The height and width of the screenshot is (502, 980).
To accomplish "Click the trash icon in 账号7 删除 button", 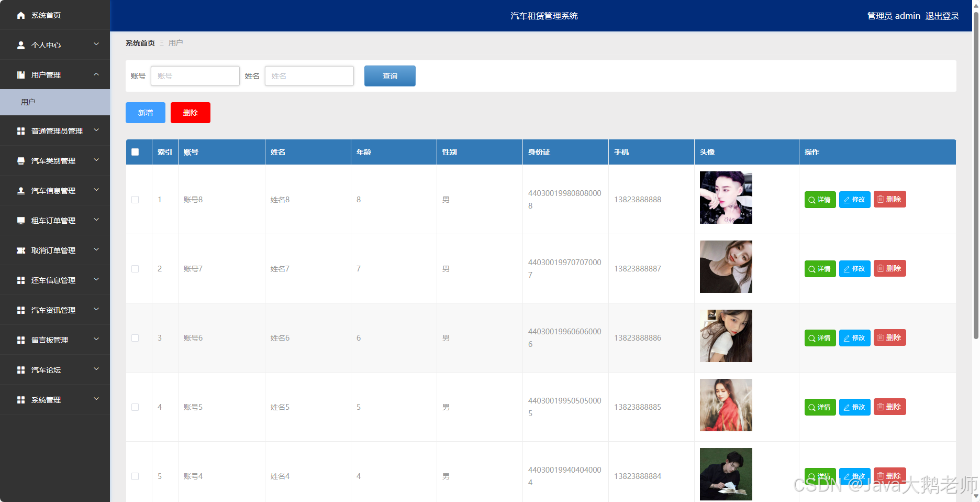I will point(881,268).
